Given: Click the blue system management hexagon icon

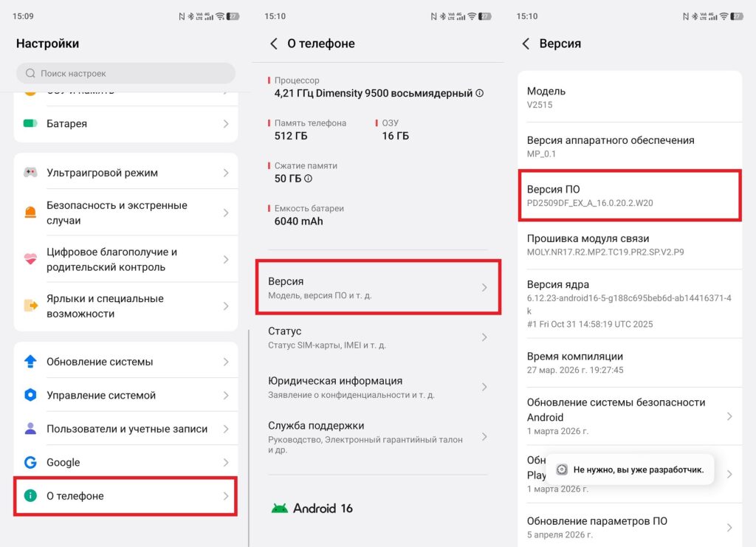Looking at the screenshot, I should pyautogui.click(x=30, y=395).
